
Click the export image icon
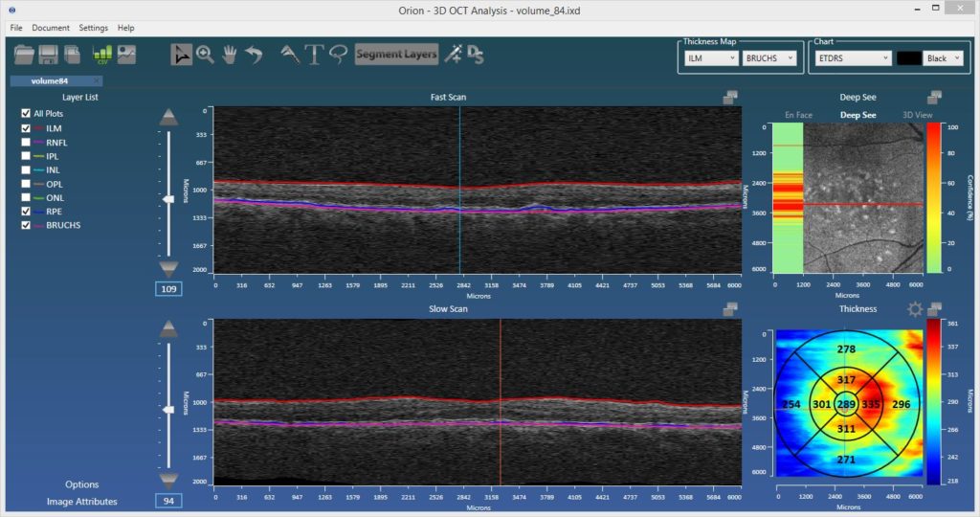tap(127, 55)
